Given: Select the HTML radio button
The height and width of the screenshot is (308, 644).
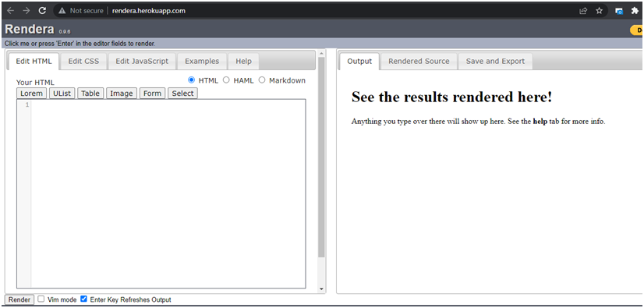Looking at the screenshot, I should (x=191, y=80).
